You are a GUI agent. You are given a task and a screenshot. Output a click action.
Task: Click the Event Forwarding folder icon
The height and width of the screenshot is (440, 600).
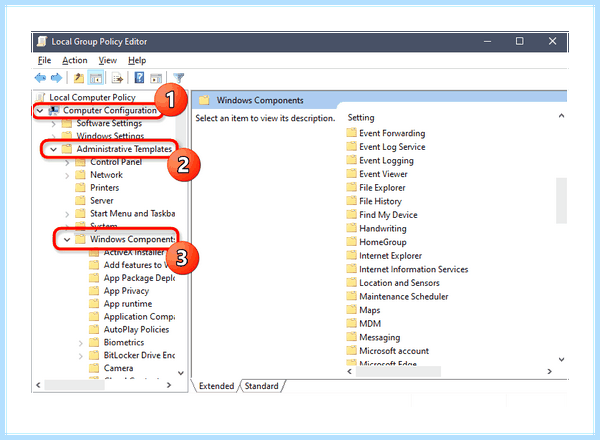351,133
